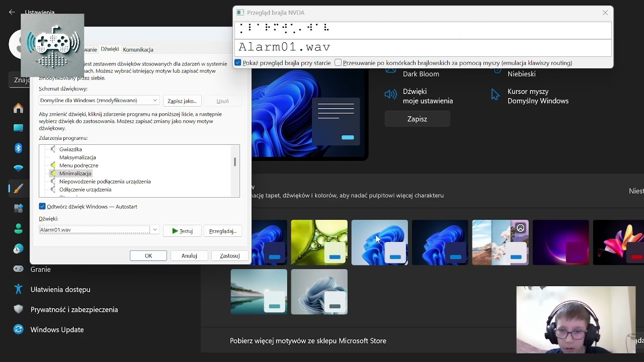This screenshot has width=644, height=362.
Task: Click speaker icon beside Odłączenie urządzenia
Action: click(53, 190)
